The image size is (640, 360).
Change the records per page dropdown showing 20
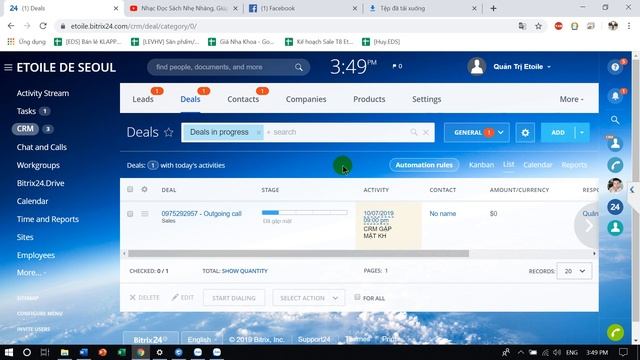pos(574,271)
